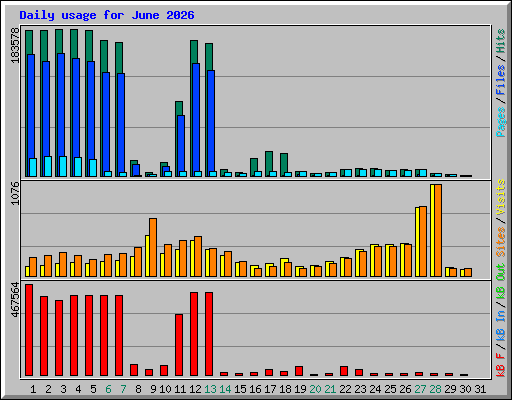Image resolution: width=512 pixels, height=400 pixels.
Task: Click day 19 on the x-axis
Action: [x=300, y=389]
